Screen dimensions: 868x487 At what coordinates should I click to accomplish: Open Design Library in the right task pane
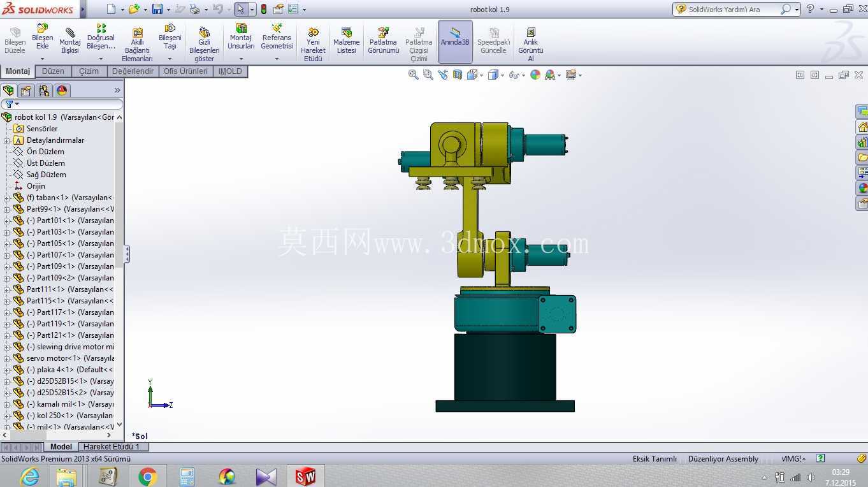[x=862, y=142]
